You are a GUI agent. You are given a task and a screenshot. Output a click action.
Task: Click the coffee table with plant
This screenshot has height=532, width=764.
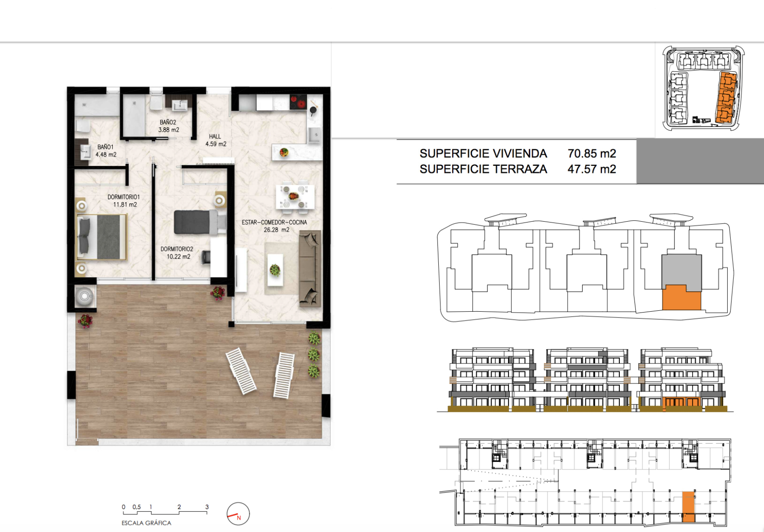coord(275,269)
